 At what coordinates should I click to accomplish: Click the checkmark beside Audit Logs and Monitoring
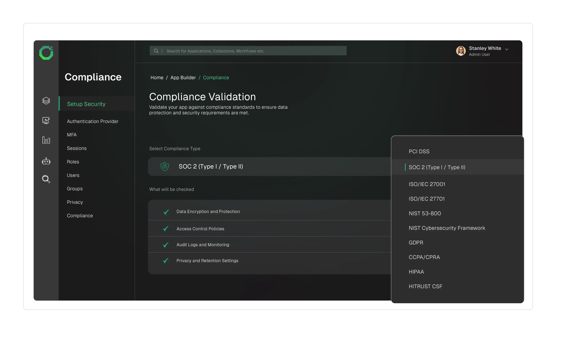(166, 245)
